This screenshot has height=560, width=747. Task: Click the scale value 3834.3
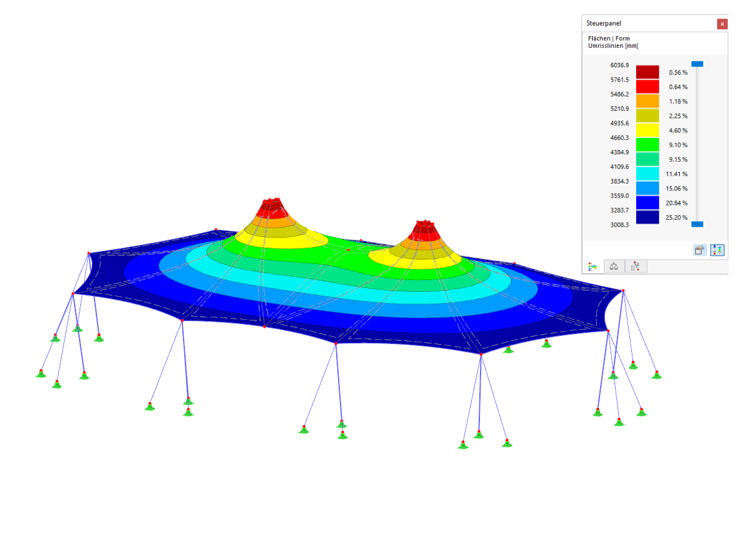tap(619, 181)
